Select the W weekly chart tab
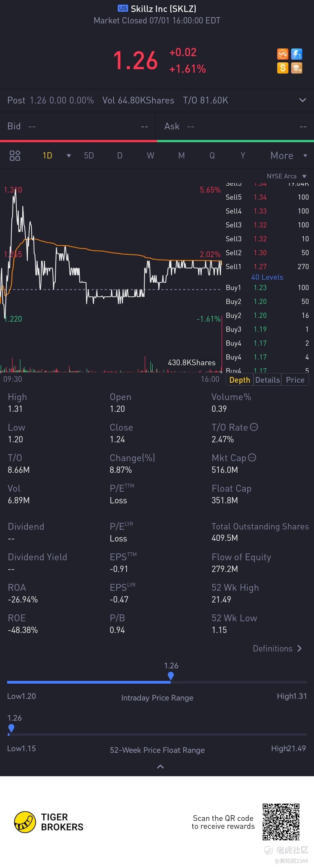Image resolution: width=314 pixels, height=868 pixels. pyautogui.click(x=150, y=156)
